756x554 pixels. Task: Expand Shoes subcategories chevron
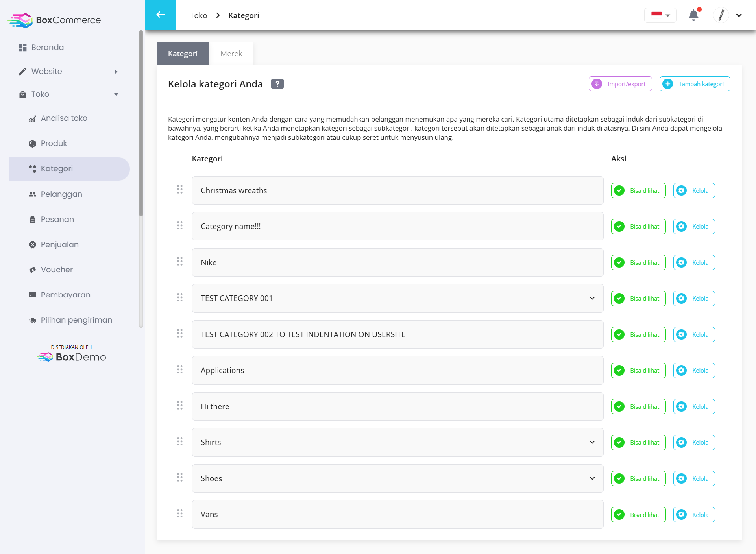(592, 478)
